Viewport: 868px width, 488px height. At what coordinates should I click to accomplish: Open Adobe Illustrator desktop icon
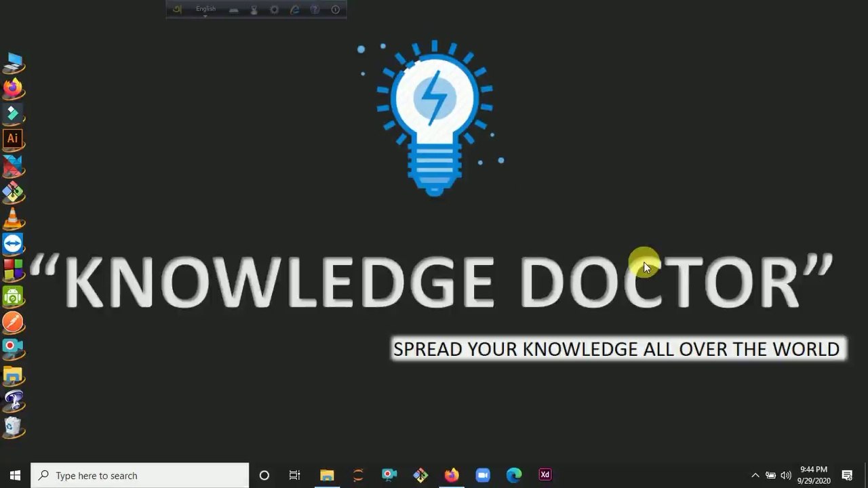(13, 138)
